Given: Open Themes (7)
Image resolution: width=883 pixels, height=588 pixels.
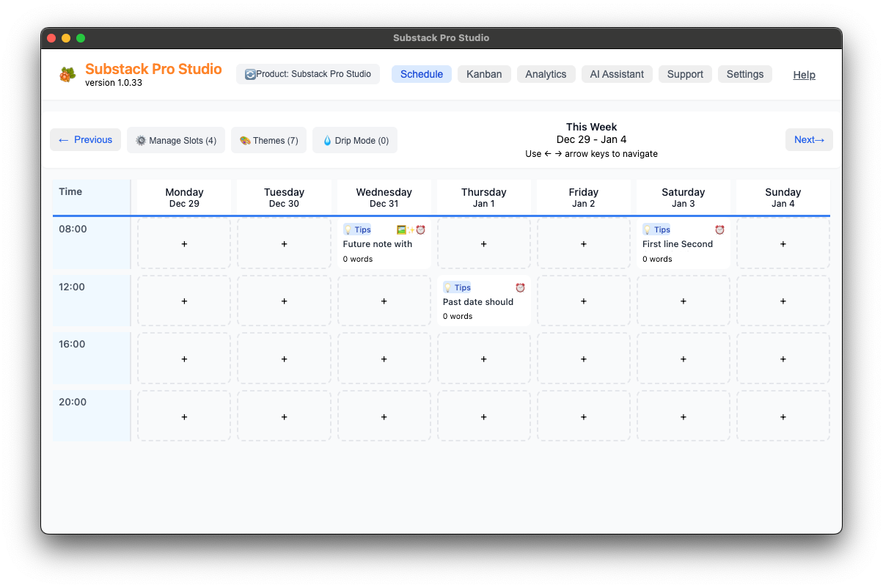Looking at the screenshot, I should (x=268, y=140).
